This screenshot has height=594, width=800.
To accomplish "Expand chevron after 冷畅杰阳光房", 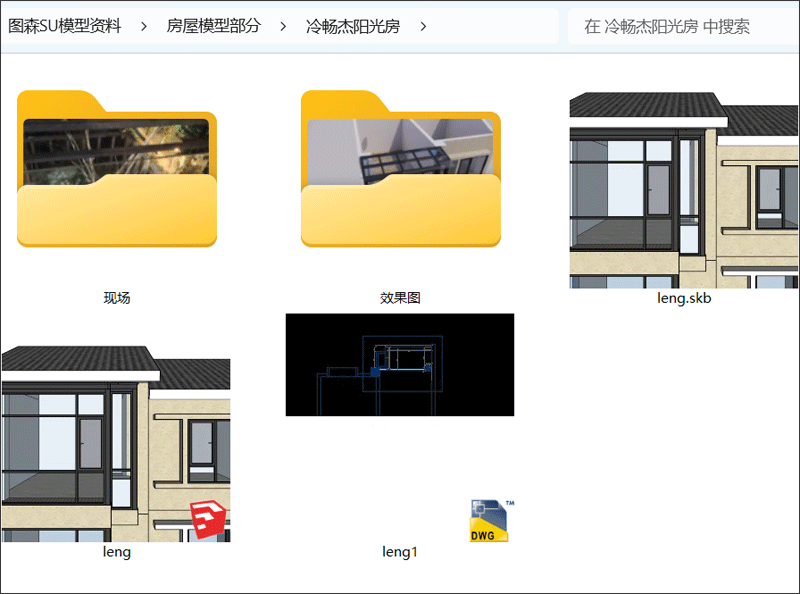I will click(x=423, y=27).
